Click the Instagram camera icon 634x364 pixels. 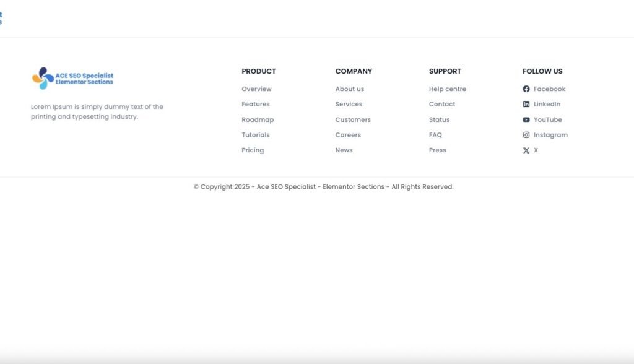coord(526,135)
